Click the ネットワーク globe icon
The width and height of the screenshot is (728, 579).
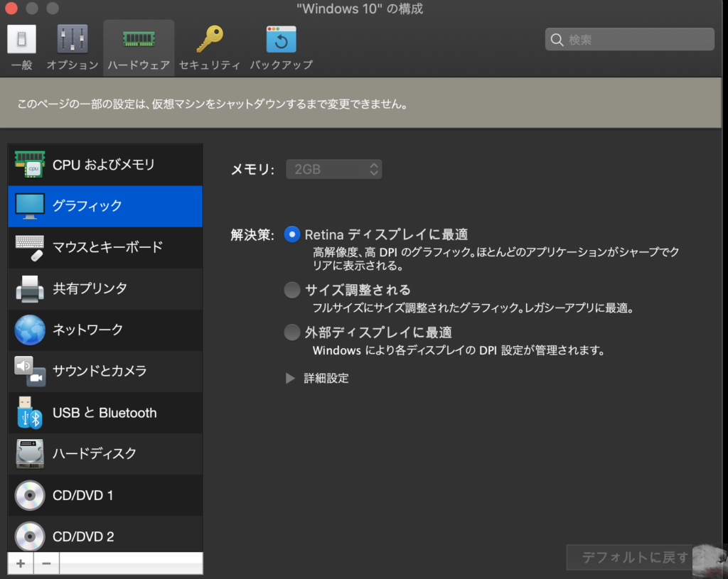tap(30, 330)
